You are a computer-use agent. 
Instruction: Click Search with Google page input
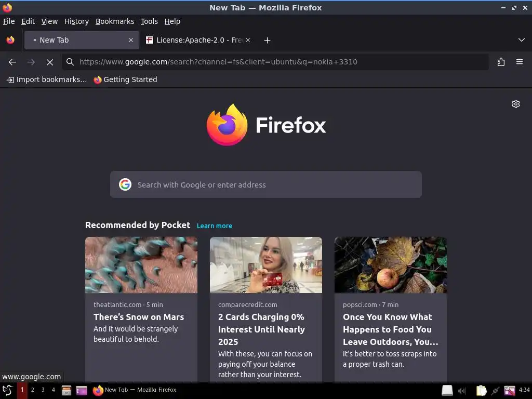coord(266,184)
